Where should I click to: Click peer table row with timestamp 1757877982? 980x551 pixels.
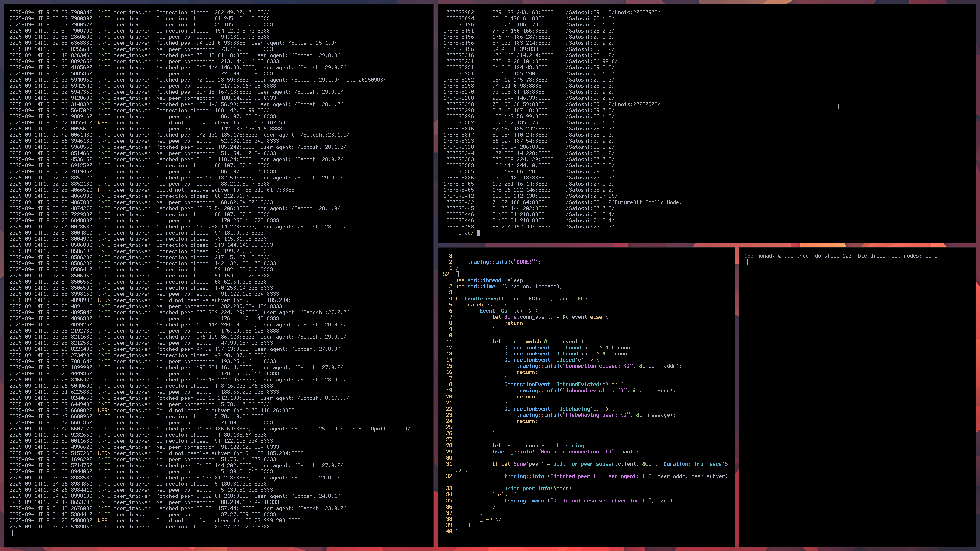coord(552,12)
